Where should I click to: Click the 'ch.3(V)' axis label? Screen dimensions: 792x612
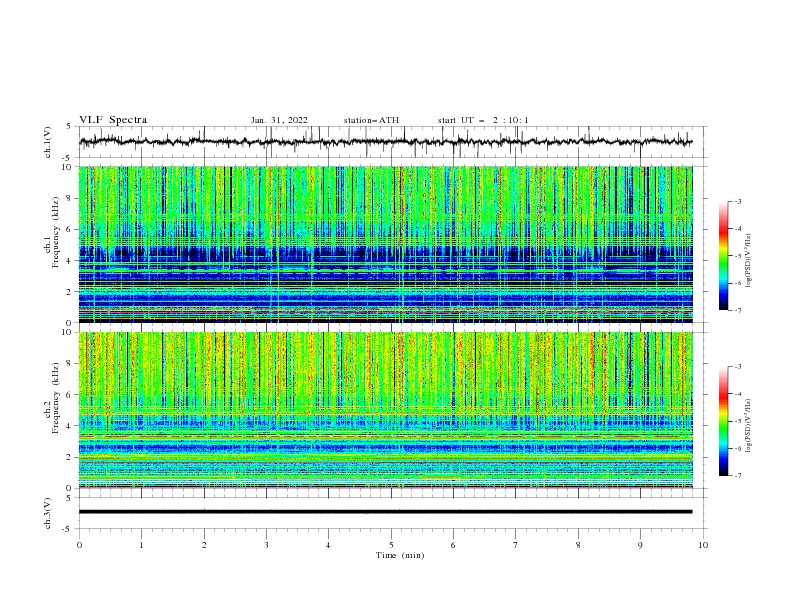(x=47, y=513)
